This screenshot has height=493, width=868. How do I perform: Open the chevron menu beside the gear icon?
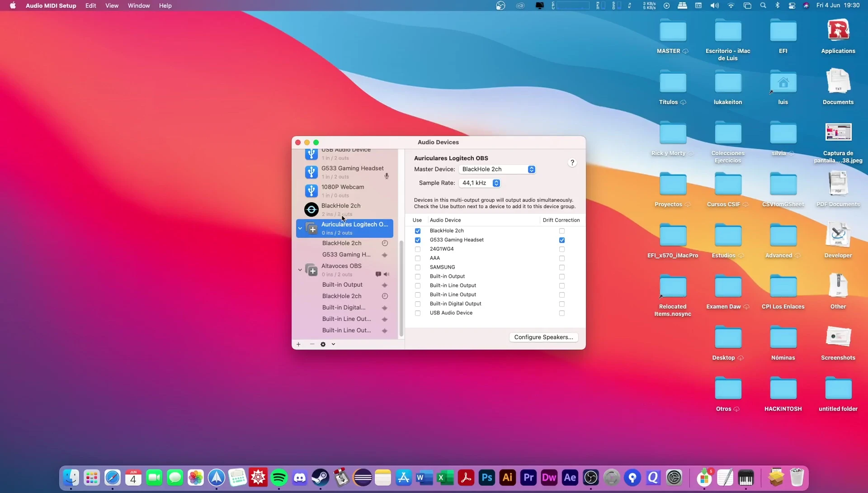point(333,345)
